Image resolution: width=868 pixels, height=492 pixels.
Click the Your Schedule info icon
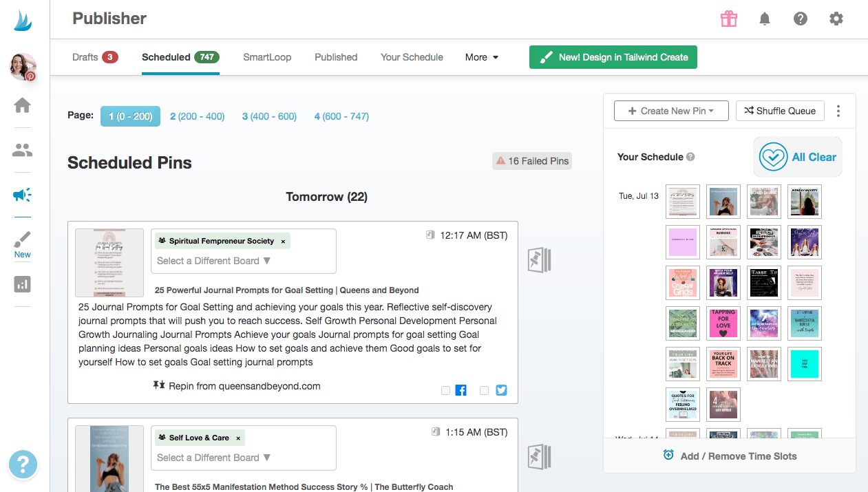click(x=690, y=157)
